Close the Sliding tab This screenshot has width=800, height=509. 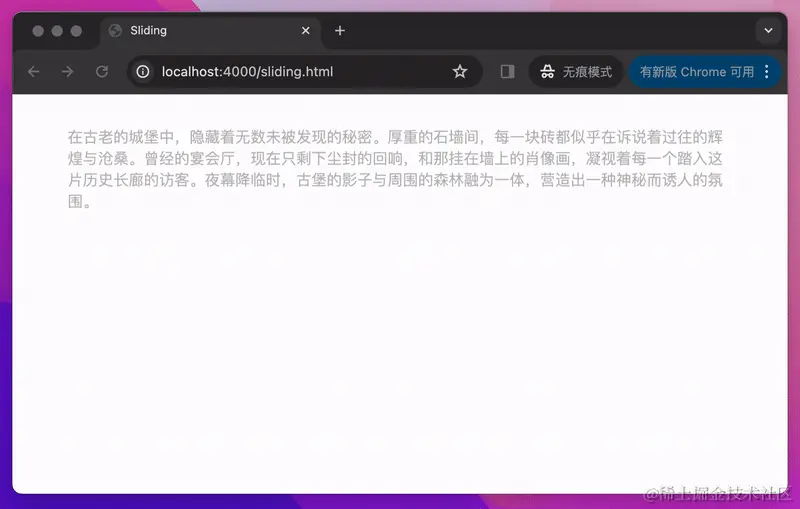[x=306, y=31]
